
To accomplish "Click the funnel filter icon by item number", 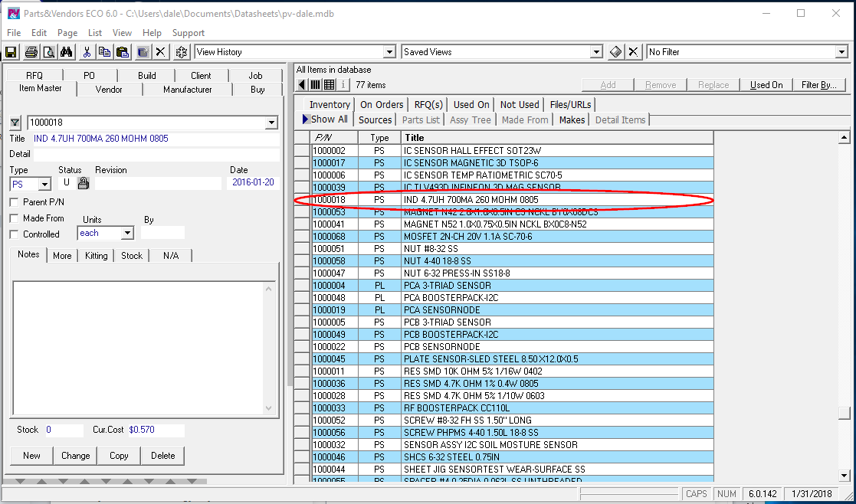I will (16, 123).
